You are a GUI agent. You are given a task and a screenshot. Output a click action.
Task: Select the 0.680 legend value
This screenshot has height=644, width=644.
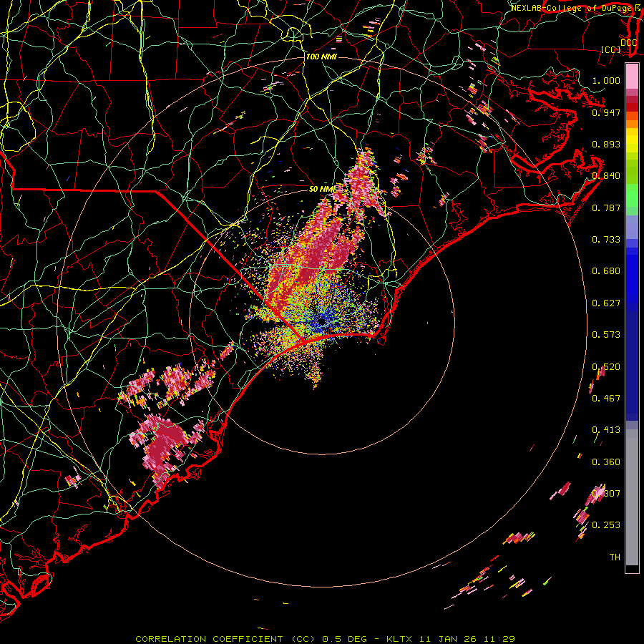(606, 271)
